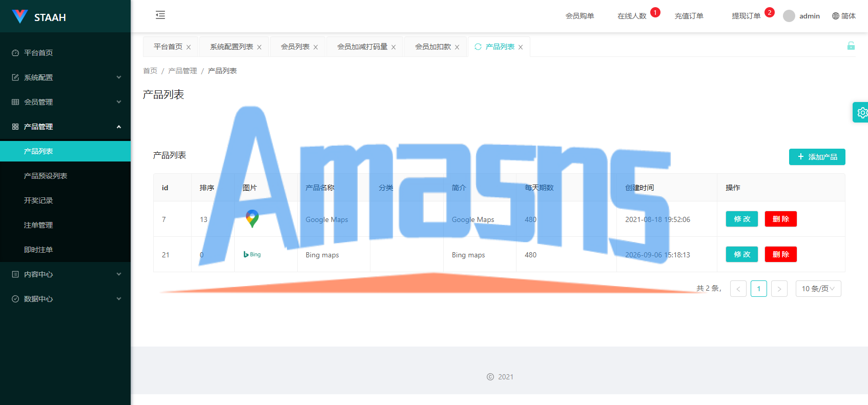The image size is (868, 405).
Task: Open 提现订单 in the top bar
Action: tap(746, 16)
